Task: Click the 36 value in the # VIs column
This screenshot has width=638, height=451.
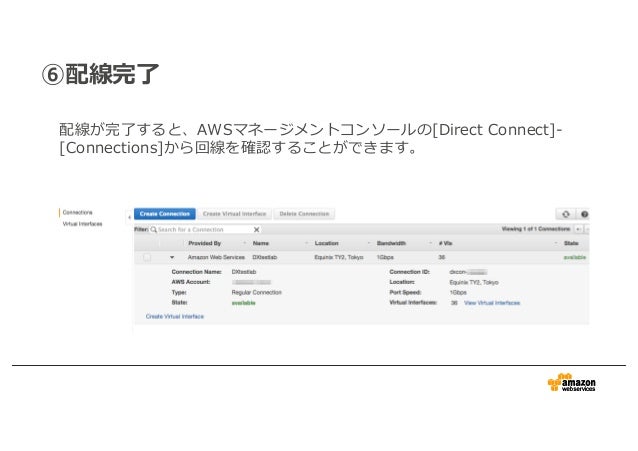Action: (x=441, y=257)
